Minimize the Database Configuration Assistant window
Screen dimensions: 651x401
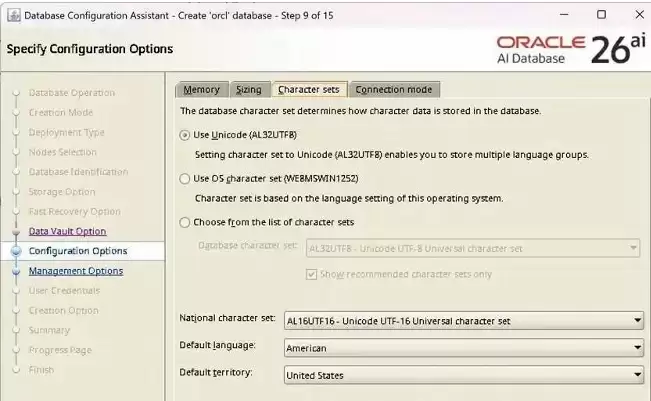point(564,15)
